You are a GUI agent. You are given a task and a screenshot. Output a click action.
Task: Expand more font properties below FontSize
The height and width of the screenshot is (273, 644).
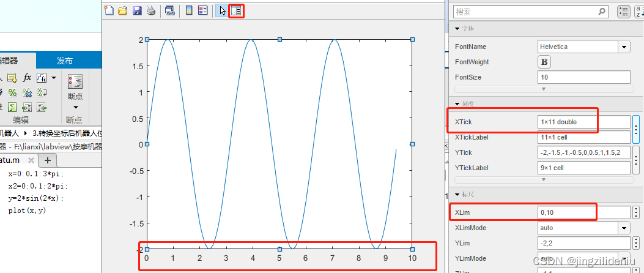click(x=544, y=89)
